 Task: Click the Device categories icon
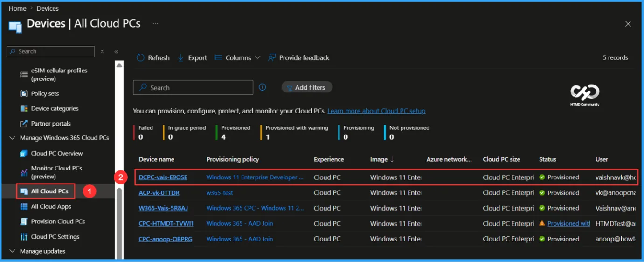pyautogui.click(x=23, y=108)
